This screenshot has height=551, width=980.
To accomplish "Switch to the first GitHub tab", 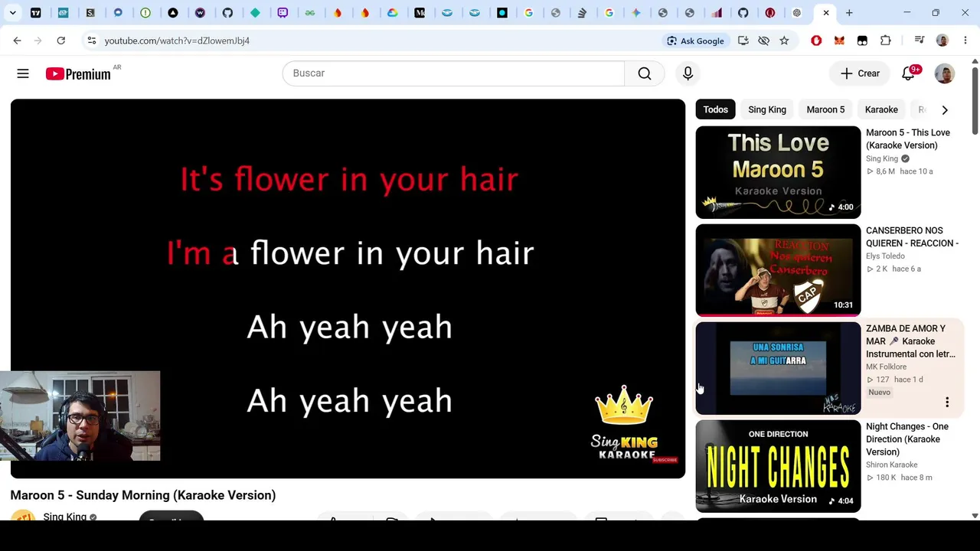I will point(227,13).
